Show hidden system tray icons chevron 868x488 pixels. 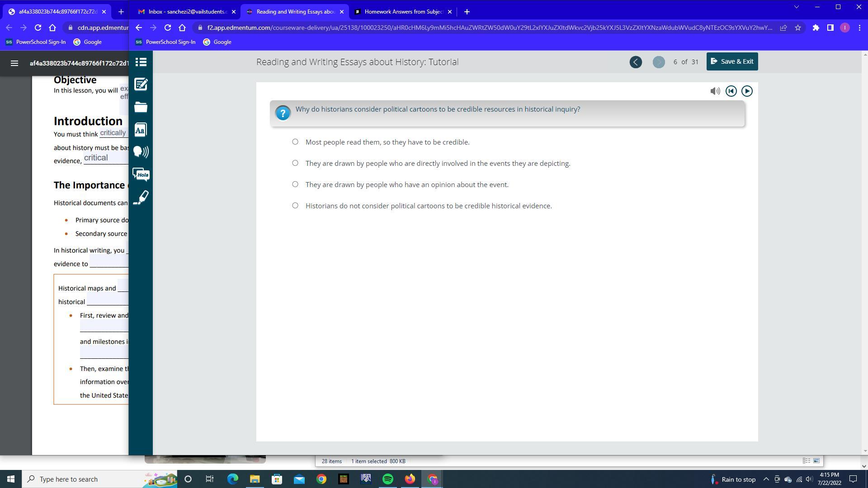pos(766,479)
